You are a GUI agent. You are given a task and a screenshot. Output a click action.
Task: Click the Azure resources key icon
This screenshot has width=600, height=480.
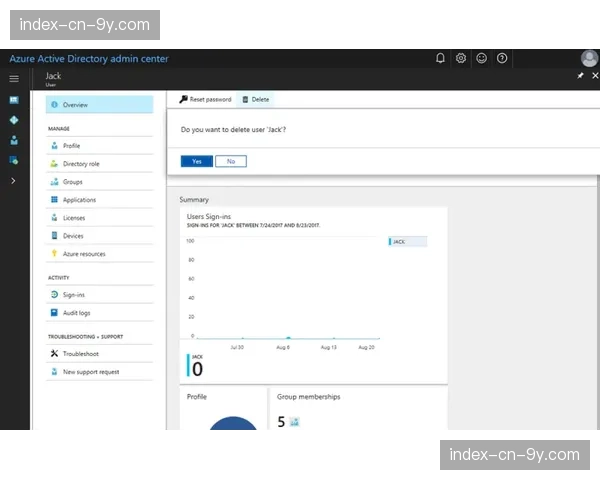(x=54, y=253)
